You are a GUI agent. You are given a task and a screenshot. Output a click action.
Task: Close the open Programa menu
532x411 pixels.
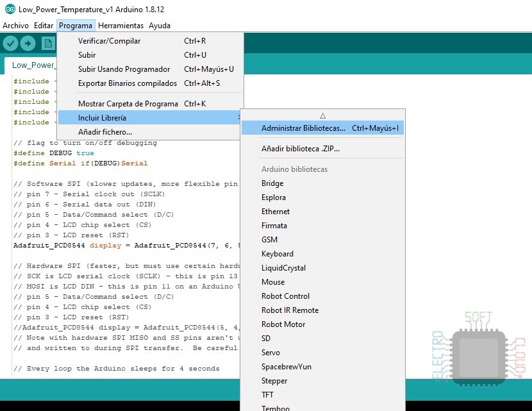tap(76, 26)
